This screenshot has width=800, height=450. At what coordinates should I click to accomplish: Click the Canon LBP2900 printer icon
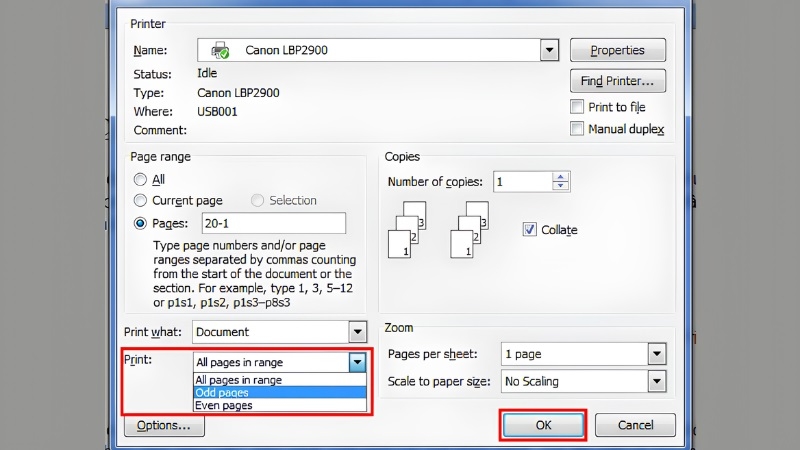(220, 50)
